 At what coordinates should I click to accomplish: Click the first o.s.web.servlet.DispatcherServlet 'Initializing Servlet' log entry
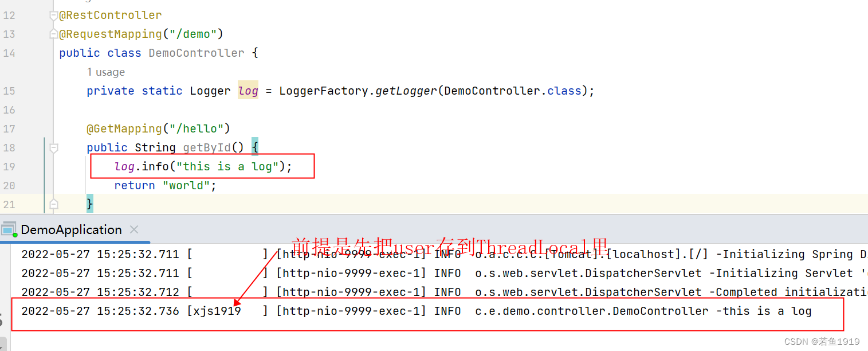(x=444, y=274)
